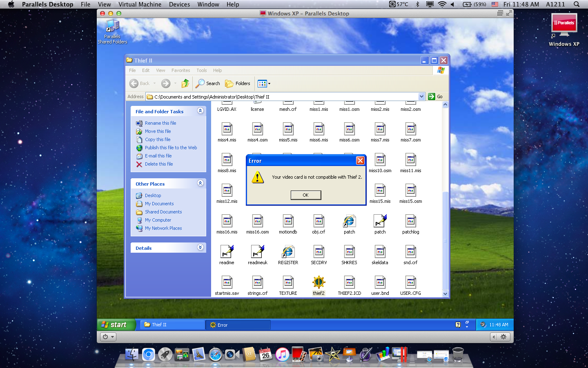Open Devices menu in Mac menu bar
Image resolution: width=588 pixels, height=368 pixels.
pos(179,4)
